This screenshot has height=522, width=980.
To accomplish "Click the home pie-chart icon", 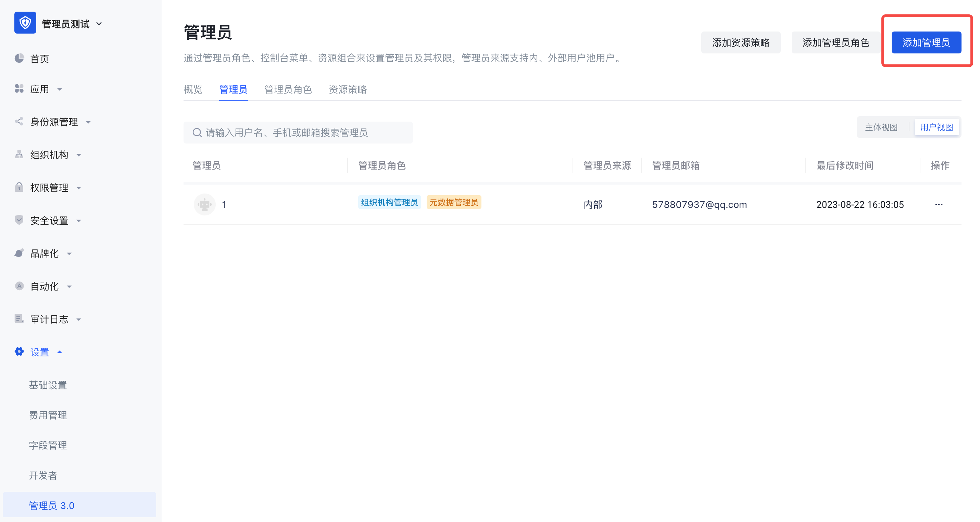I will point(19,58).
